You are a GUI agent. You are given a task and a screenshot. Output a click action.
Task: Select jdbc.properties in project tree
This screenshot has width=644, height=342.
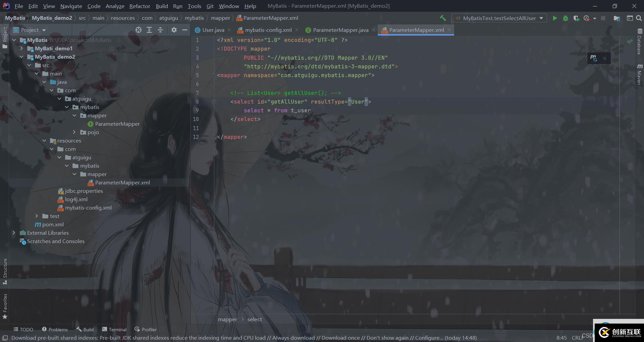pyautogui.click(x=84, y=191)
